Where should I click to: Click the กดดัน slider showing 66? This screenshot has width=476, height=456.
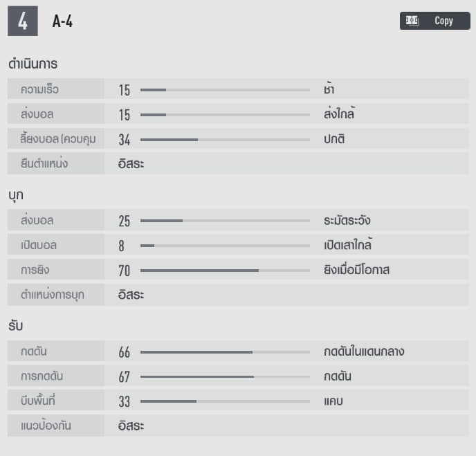[225, 352]
